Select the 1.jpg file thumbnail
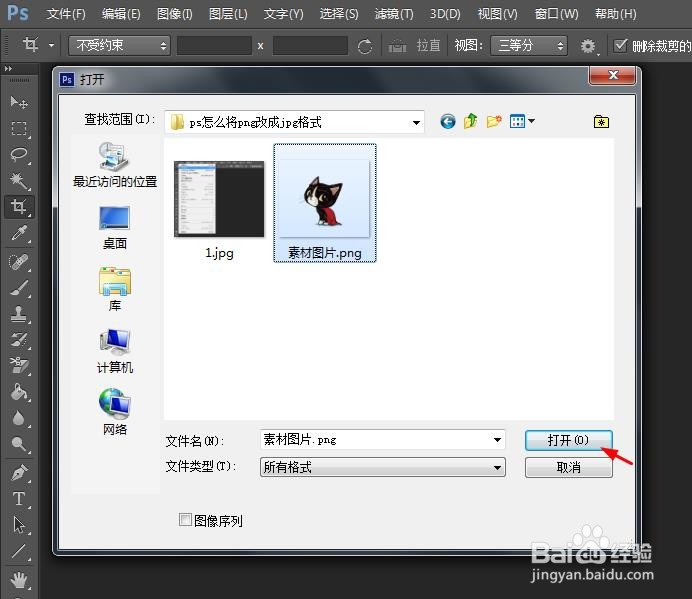692x599 pixels. coord(219,200)
